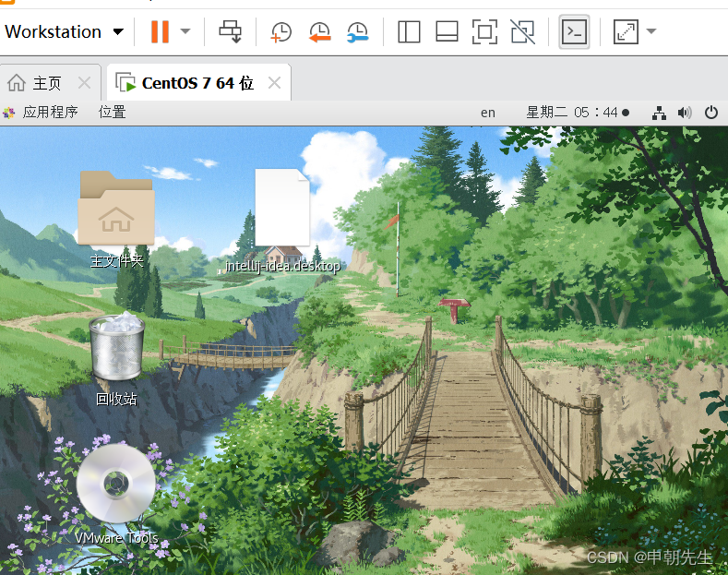Expand the power options dropdown arrow
The height and width of the screenshot is (575, 728).
(x=185, y=31)
